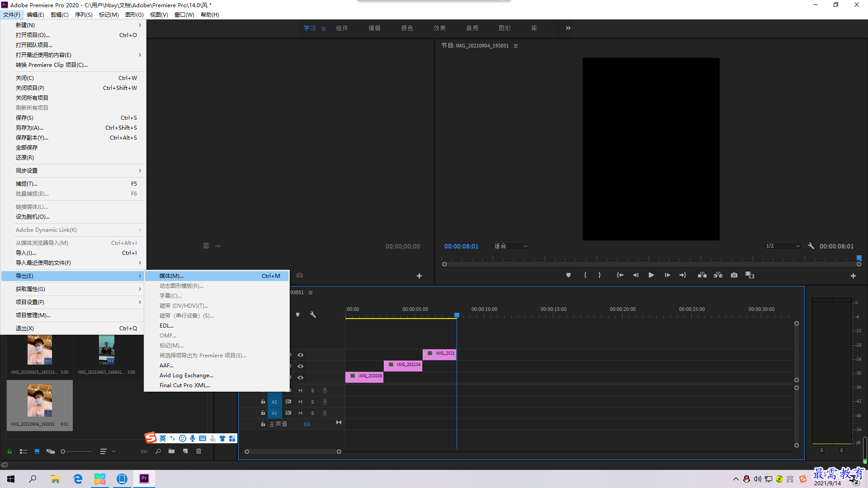Image resolution: width=868 pixels, height=488 pixels.
Task: Click Avid Log Exchange... entry
Action: pos(217,375)
